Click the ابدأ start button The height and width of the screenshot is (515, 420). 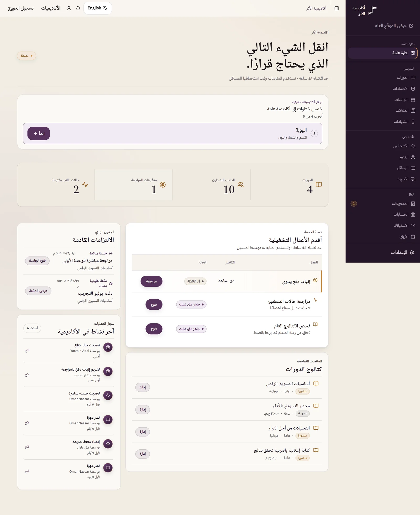click(x=39, y=133)
